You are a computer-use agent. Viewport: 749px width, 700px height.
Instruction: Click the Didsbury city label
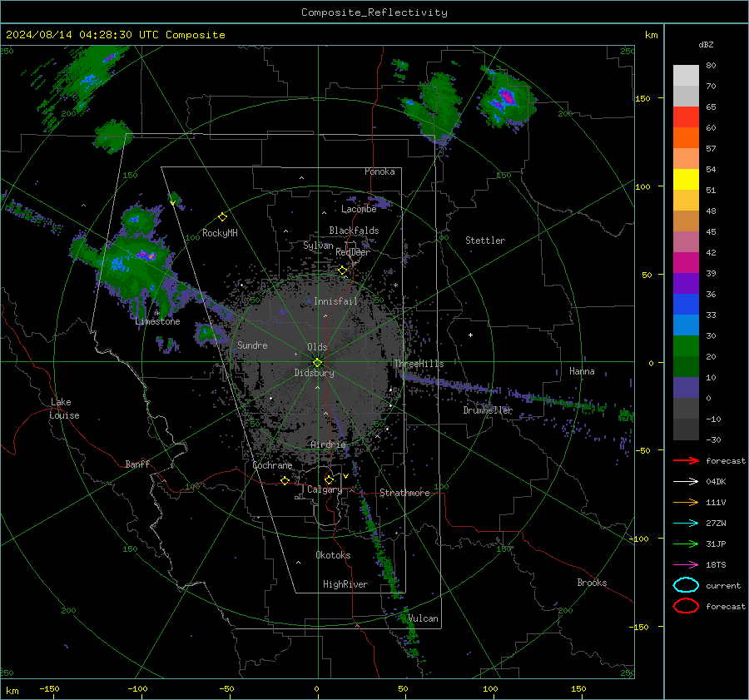[314, 373]
